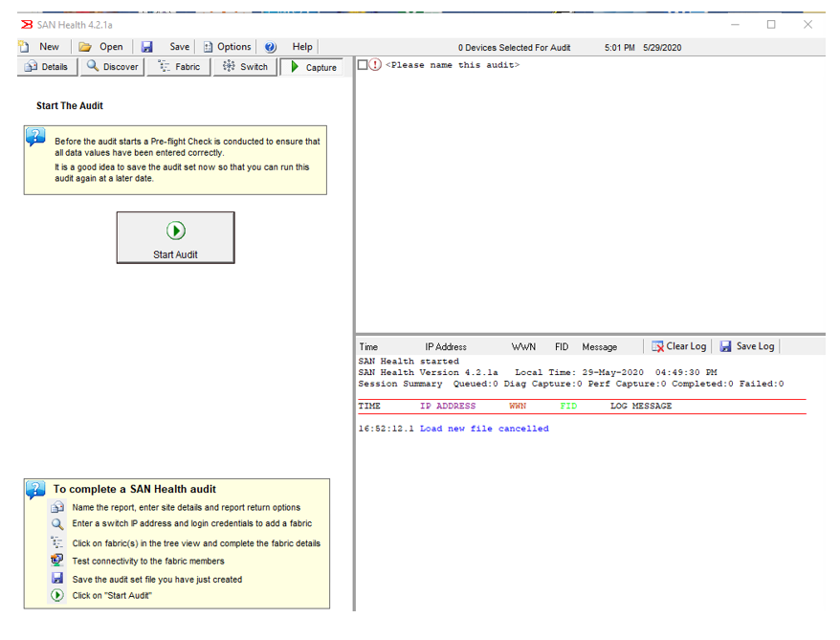Click the IP Address column header
Screen dimensions: 840x640
pyautogui.click(x=446, y=347)
